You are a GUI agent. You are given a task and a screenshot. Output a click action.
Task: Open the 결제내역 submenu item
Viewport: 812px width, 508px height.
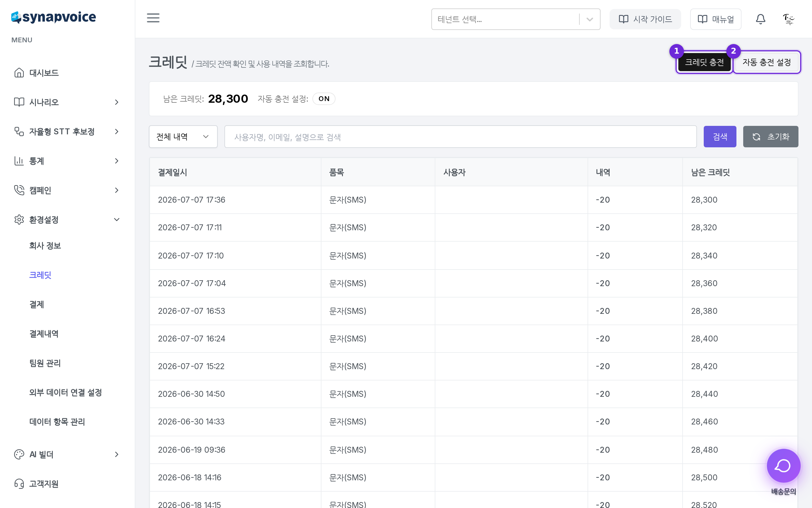(x=44, y=334)
